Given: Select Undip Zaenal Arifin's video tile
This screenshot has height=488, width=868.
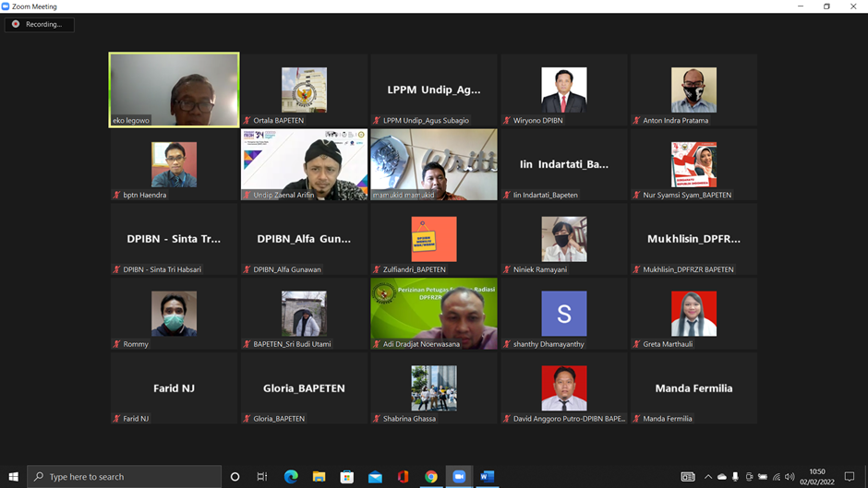Looking at the screenshot, I should tap(304, 163).
